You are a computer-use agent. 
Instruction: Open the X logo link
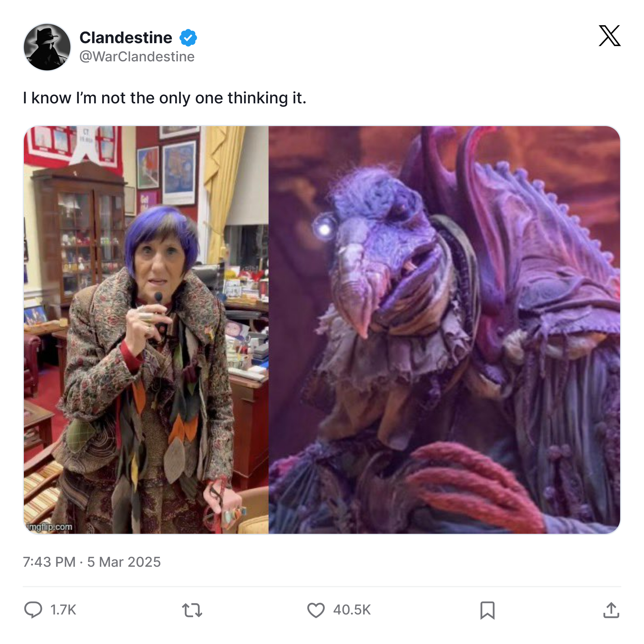[x=609, y=36]
